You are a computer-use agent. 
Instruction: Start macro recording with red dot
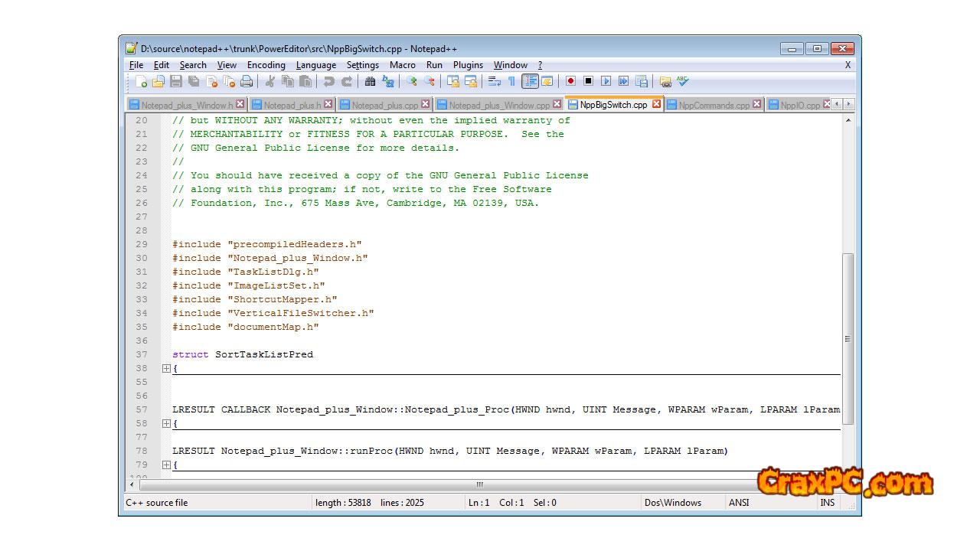click(570, 81)
